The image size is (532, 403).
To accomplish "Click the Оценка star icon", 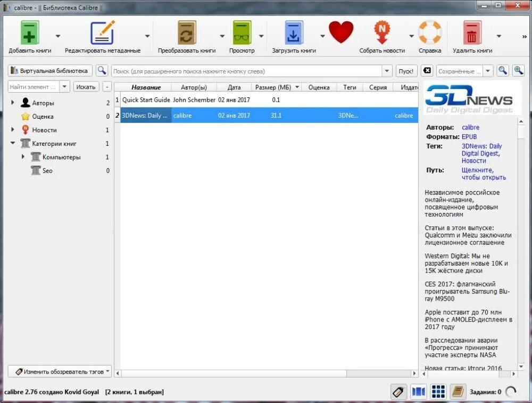I will click(25, 117).
